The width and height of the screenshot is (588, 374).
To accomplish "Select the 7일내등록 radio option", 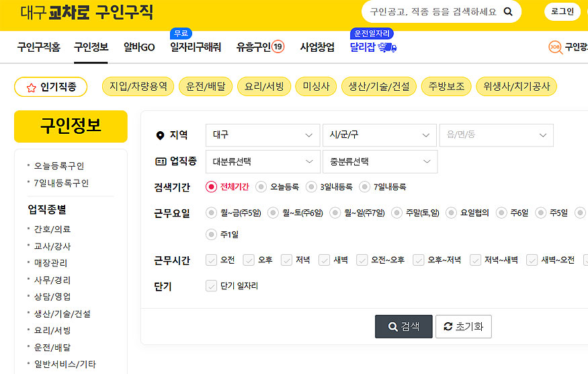I will tap(364, 186).
